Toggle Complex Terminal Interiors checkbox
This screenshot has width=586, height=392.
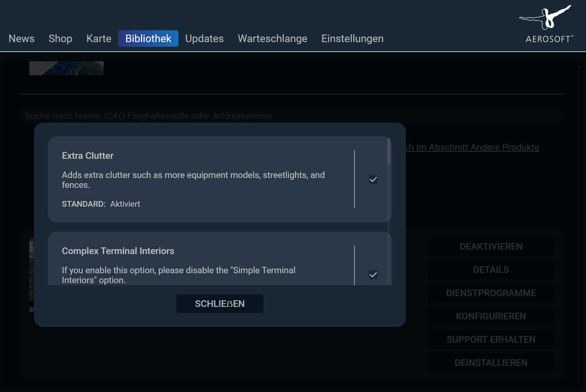[373, 275]
